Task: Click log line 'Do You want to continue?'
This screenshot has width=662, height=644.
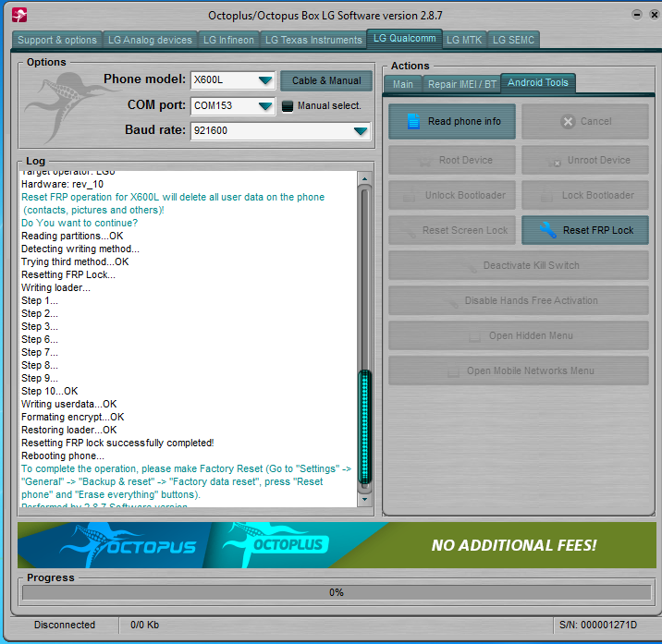Action: pos(80,224)
